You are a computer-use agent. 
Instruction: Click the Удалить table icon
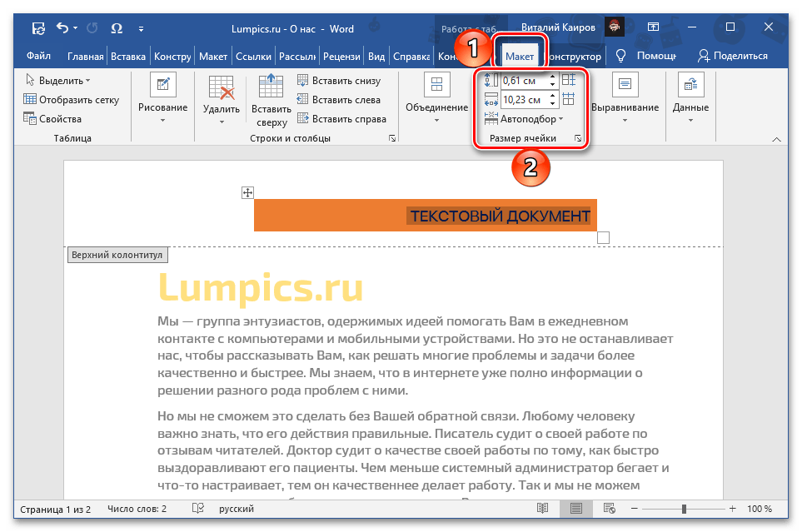click(222, 87)
